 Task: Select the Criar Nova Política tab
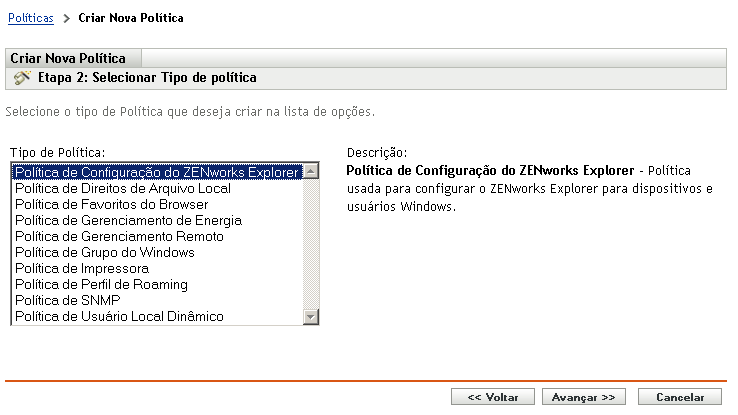click(x=73, y=58)
